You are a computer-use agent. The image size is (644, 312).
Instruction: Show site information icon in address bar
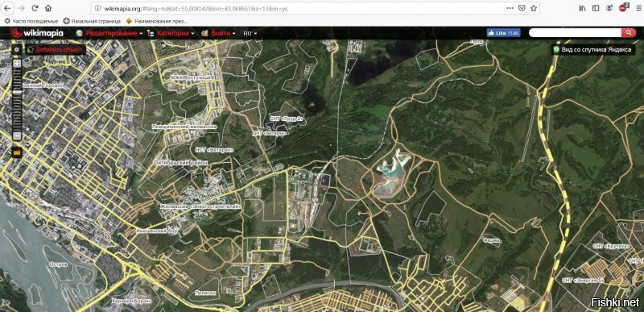(97, 8)
